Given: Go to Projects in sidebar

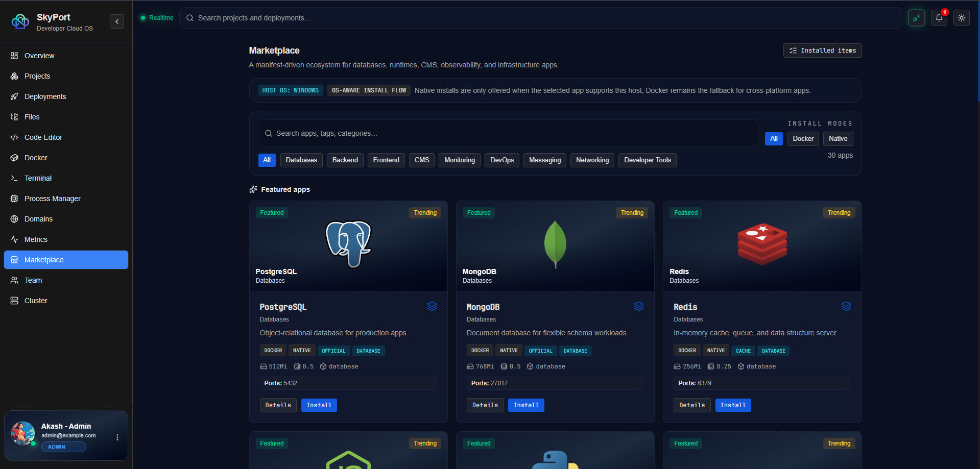Looking at the screenshot, I should [66, 76].
